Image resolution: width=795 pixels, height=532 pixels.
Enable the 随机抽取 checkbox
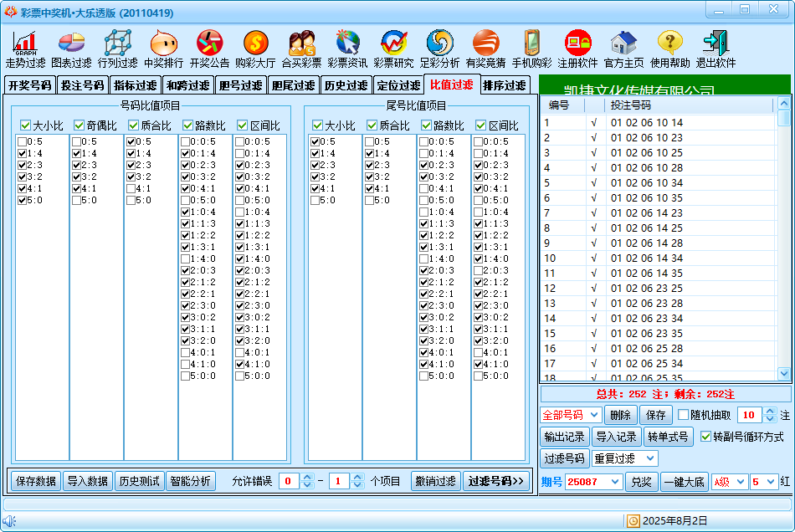point(683,415)
